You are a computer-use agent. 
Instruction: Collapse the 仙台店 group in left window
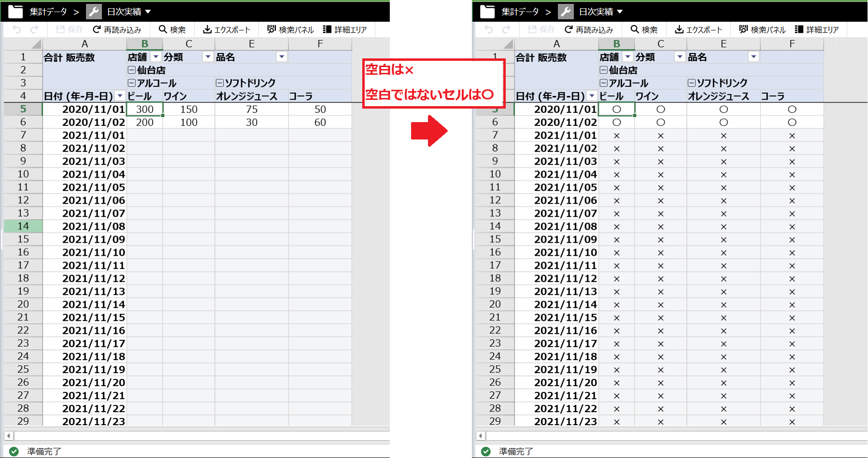click(131, 70)
